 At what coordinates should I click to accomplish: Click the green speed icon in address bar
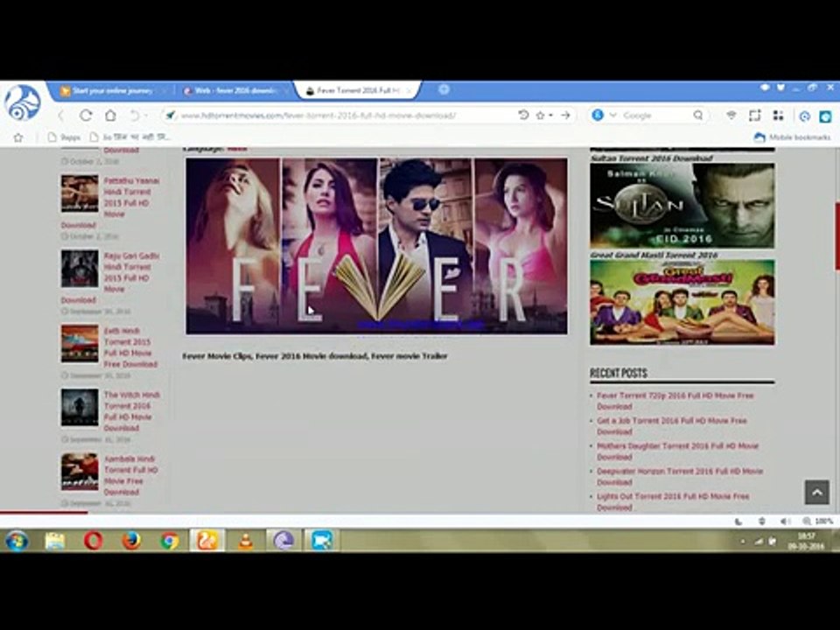(171, 115)
